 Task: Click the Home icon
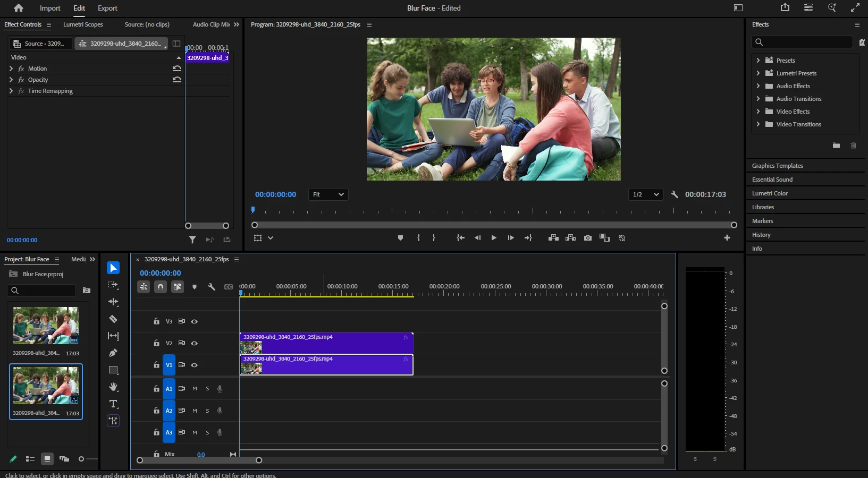[x=19, y=8]
